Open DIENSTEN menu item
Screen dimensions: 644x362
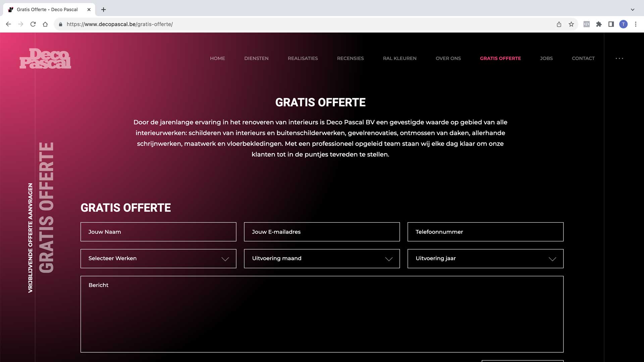[256, 58]
